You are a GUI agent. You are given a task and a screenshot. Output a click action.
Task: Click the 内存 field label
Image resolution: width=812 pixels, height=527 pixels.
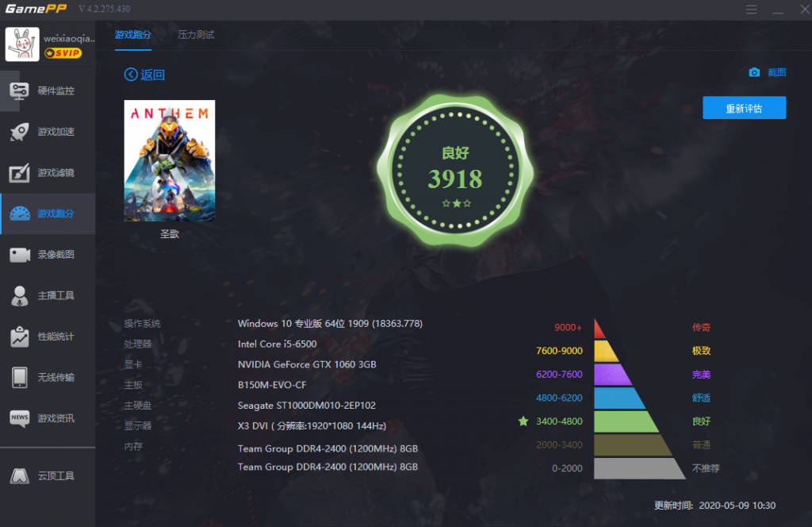click(133, 446)
